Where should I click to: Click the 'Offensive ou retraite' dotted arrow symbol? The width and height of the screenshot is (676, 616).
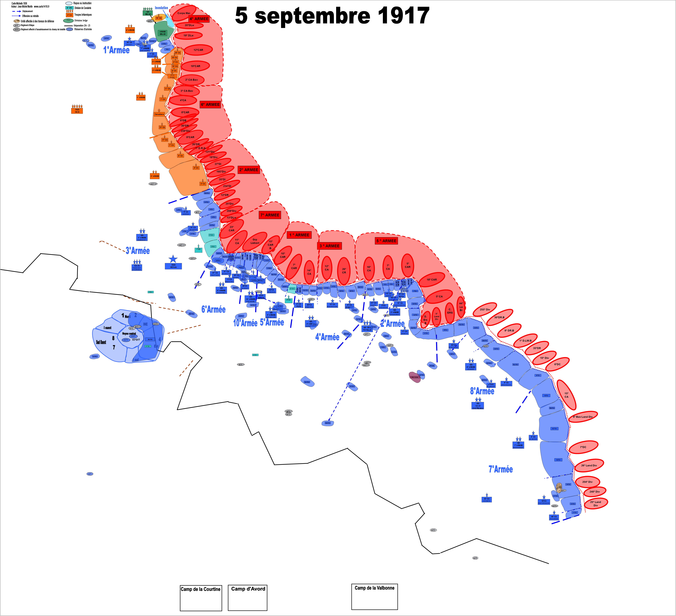point(16,16)
